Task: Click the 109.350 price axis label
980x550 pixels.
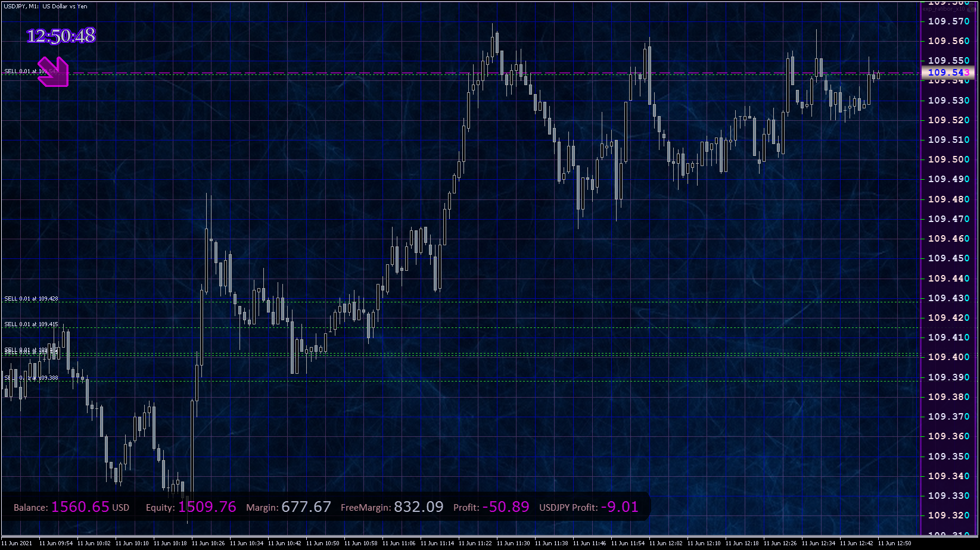Action: coord(949,457)
